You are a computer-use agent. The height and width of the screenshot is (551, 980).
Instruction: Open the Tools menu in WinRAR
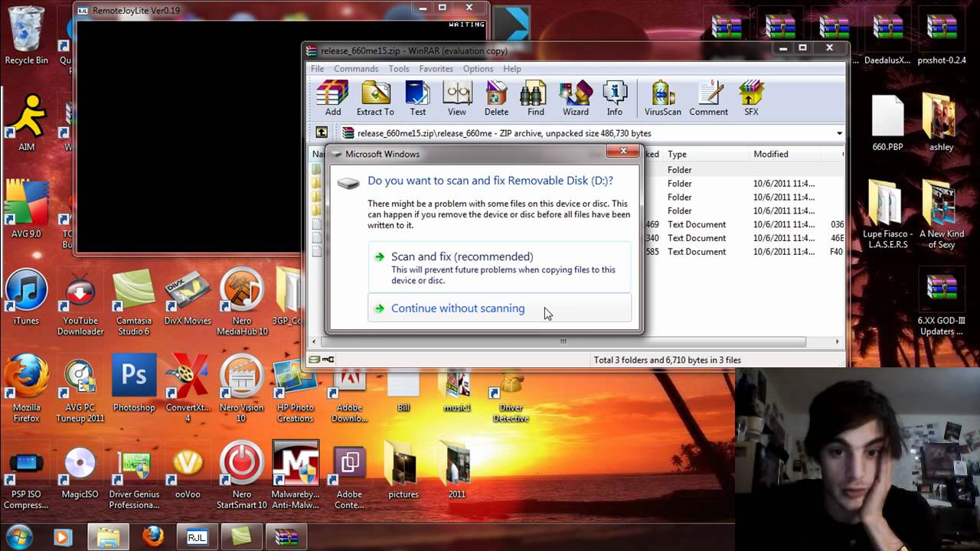pos(398,69)
